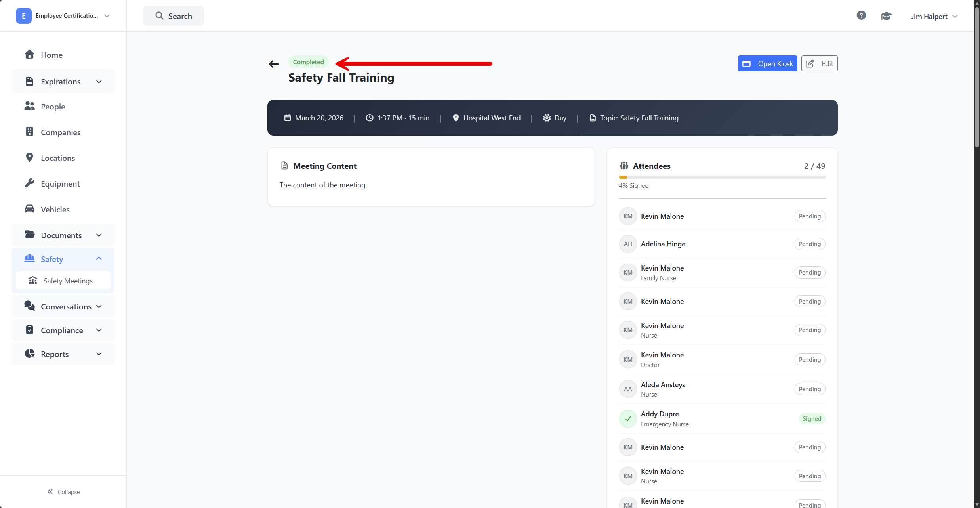Image resolution: width=980 pixels, height=508 pixels.
Task: Click Addy Dupre's green signed checkmark
Action: pos(628,418)
